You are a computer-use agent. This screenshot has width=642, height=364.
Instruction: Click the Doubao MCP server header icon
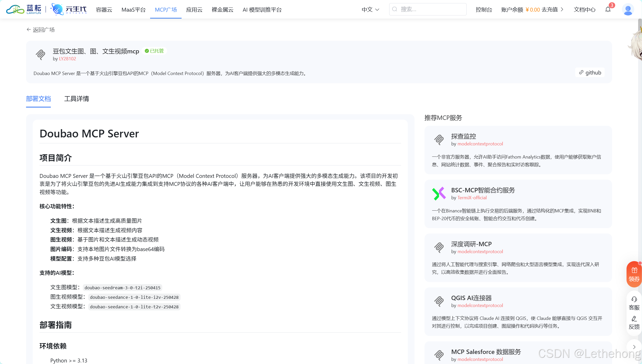pyautogui.click(x=40, y=55)
